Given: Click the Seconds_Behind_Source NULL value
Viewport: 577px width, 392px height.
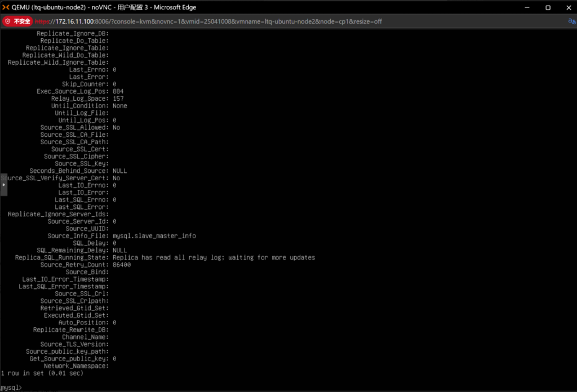Looking at the screenshot, I should tap(119, 171).
